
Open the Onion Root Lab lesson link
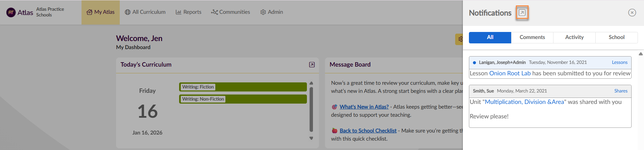pos(510,73)
